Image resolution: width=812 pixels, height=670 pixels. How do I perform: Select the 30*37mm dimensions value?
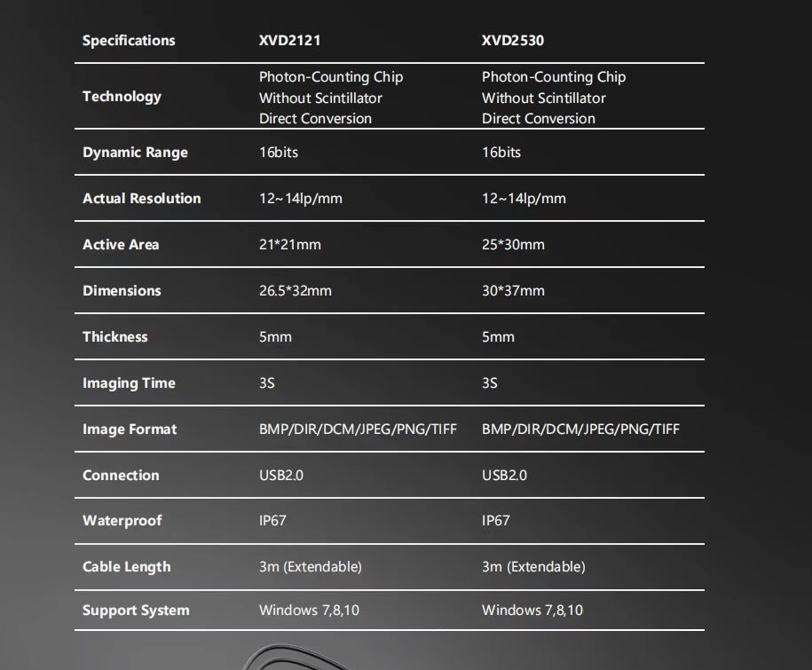(513, 290)
